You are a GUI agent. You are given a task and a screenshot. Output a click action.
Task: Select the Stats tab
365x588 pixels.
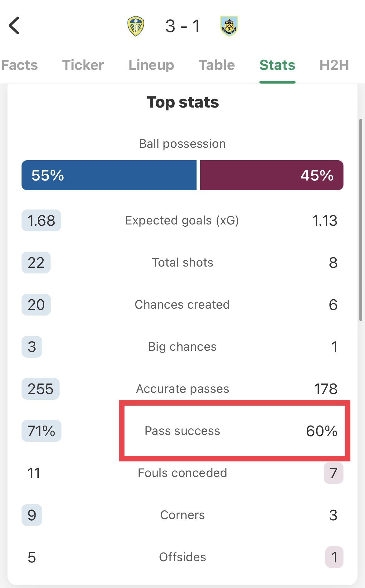click(x=277, y=65)
